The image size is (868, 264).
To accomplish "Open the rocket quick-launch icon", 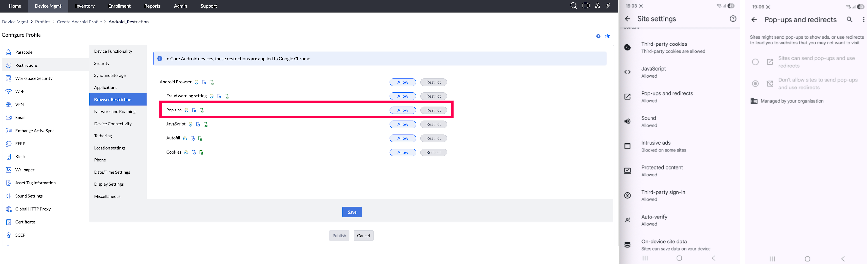I will (597, 6).
